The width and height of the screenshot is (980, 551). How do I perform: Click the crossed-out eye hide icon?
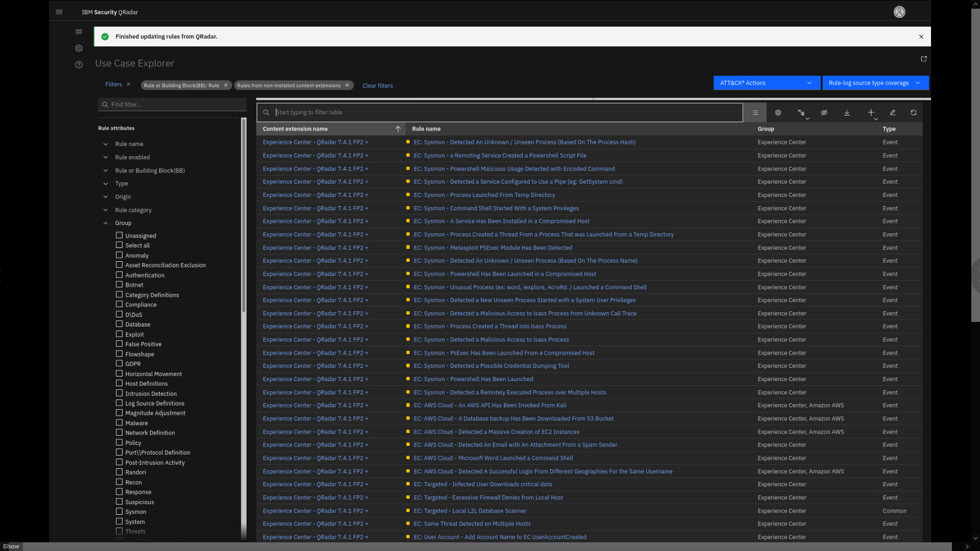click(x=824, y=113)
